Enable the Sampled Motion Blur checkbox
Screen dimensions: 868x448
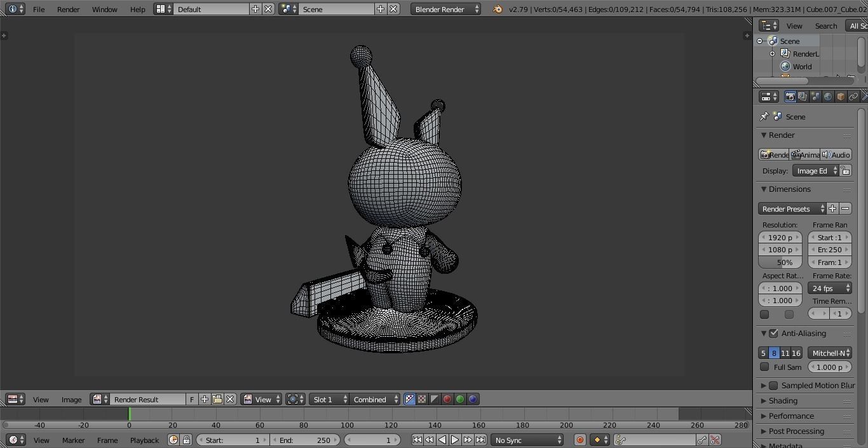click(773, 385)
